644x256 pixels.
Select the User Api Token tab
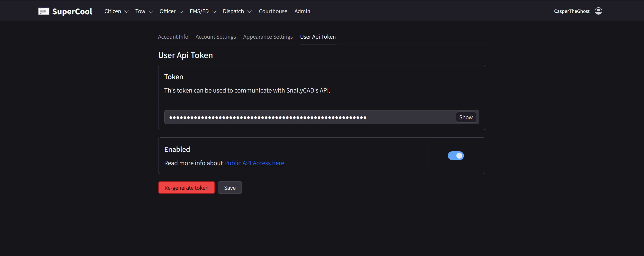(318, 37)
